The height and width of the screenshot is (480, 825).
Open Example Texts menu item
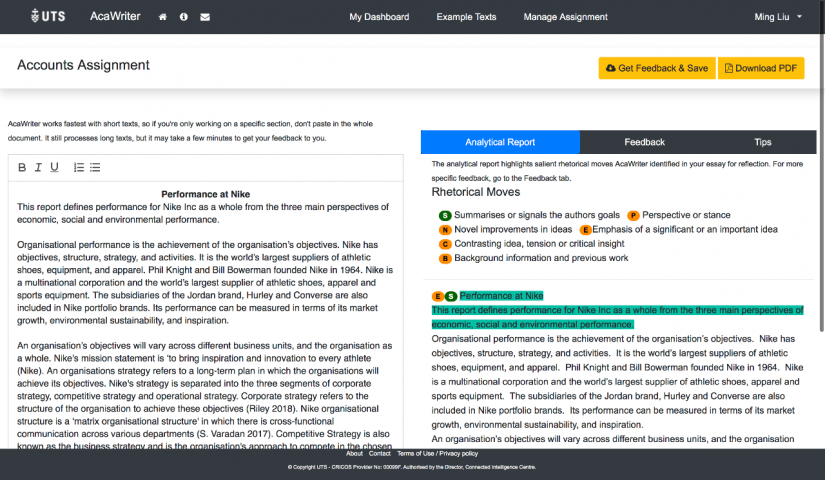point(466,17)
